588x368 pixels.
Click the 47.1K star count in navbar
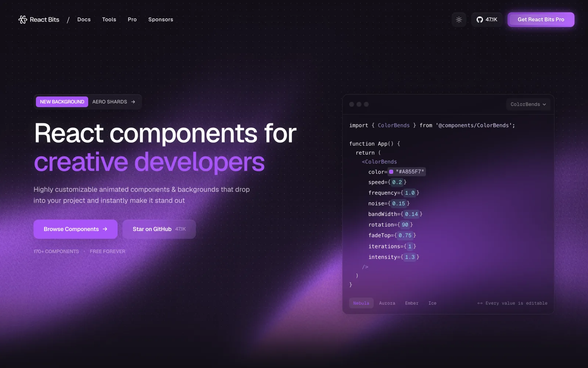point(491,20)
